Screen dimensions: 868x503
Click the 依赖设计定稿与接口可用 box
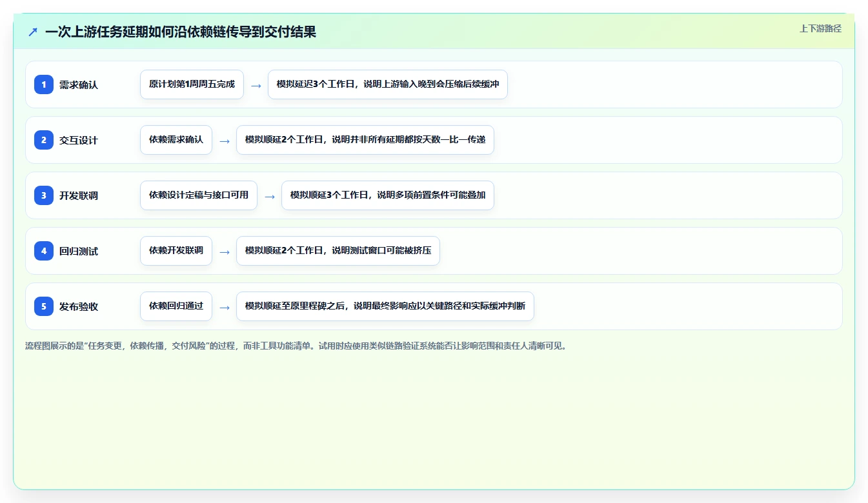199,195
